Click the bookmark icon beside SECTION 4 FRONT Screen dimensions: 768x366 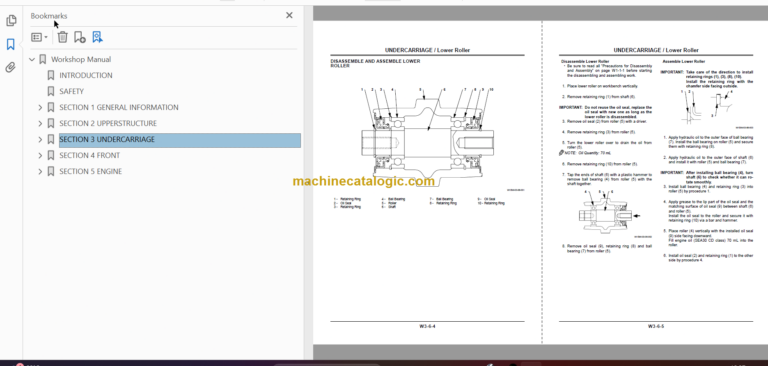coord(50,155)
